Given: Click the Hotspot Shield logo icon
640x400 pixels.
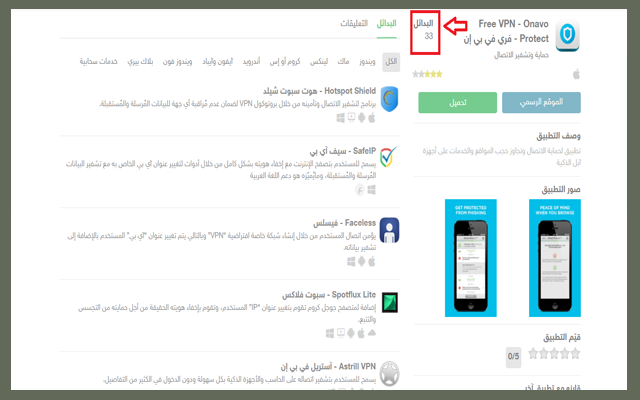Looking at the screenshot, I should point(389,99).
